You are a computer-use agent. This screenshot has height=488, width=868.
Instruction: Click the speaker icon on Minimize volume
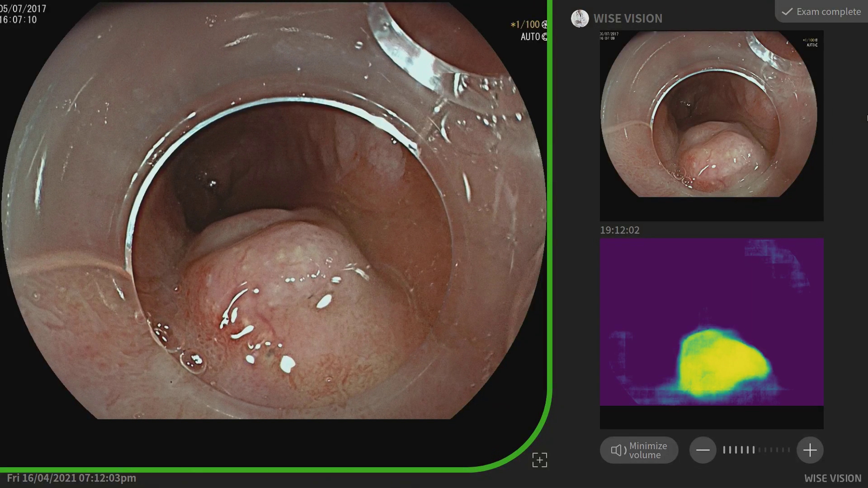[618, 450]
